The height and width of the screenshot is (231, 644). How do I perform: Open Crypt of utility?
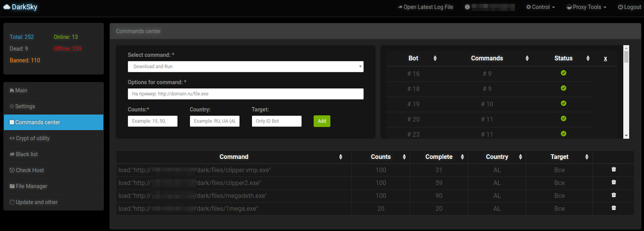point(54,138)
